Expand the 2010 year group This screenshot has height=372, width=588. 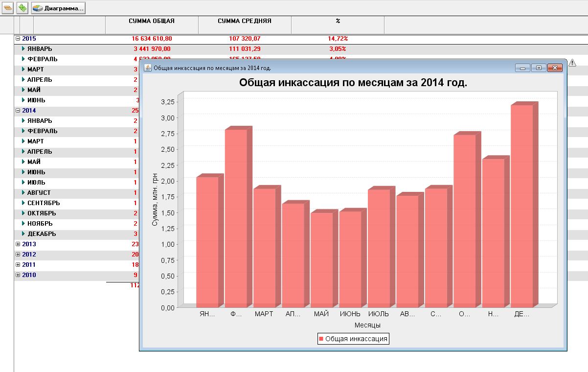[x=18, y=275]
